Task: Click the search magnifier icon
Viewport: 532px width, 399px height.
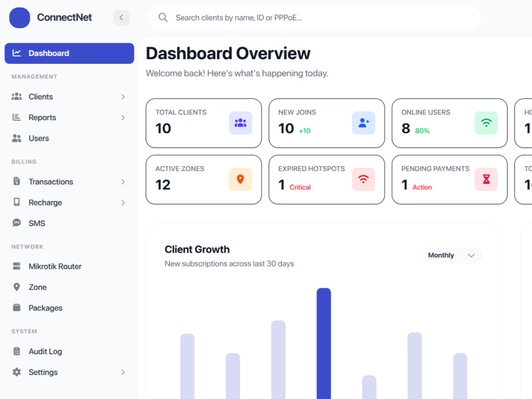Action: pyautogui.click(x=163, y=18)
